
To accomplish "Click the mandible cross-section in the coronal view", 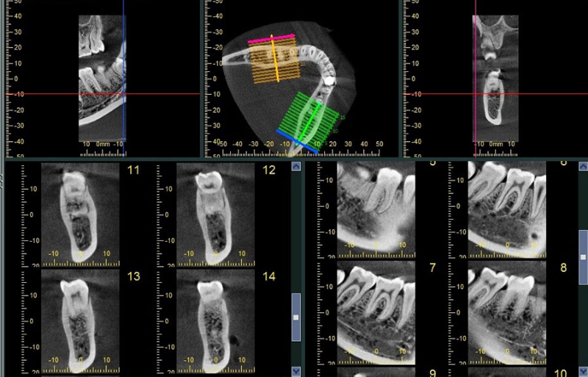I will tap(495, 98).
